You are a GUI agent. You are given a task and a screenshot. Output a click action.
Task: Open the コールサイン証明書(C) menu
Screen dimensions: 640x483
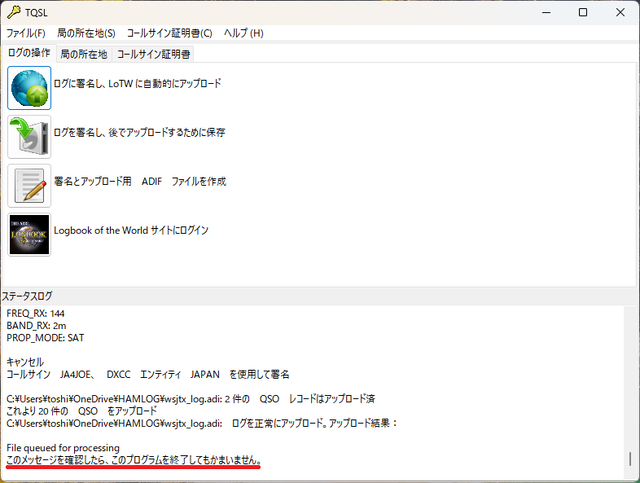pyautogui.click(x=169, y=33)
